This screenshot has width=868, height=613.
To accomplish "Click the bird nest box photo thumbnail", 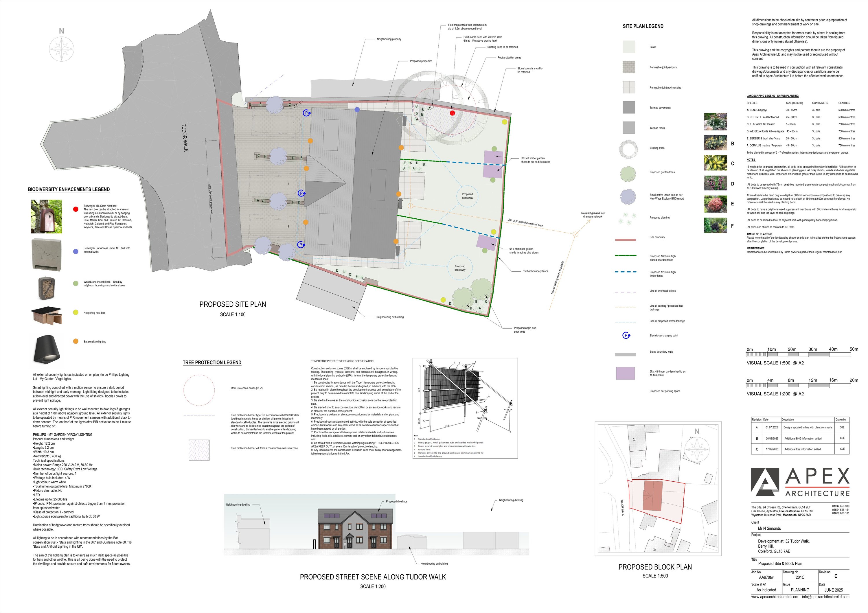I will click(x=46, y=217).
